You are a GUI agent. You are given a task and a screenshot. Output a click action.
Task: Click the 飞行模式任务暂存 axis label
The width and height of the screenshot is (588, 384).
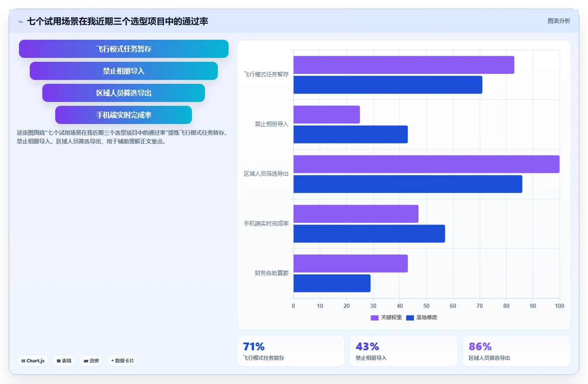(266, 75)
